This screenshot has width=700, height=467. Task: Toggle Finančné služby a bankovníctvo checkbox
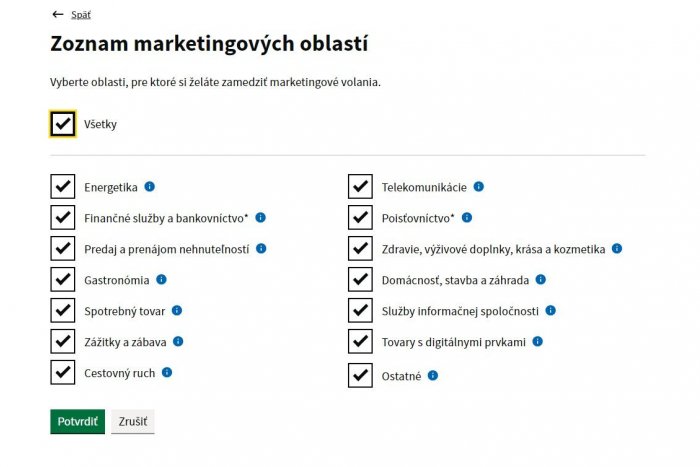pos(63,217)
